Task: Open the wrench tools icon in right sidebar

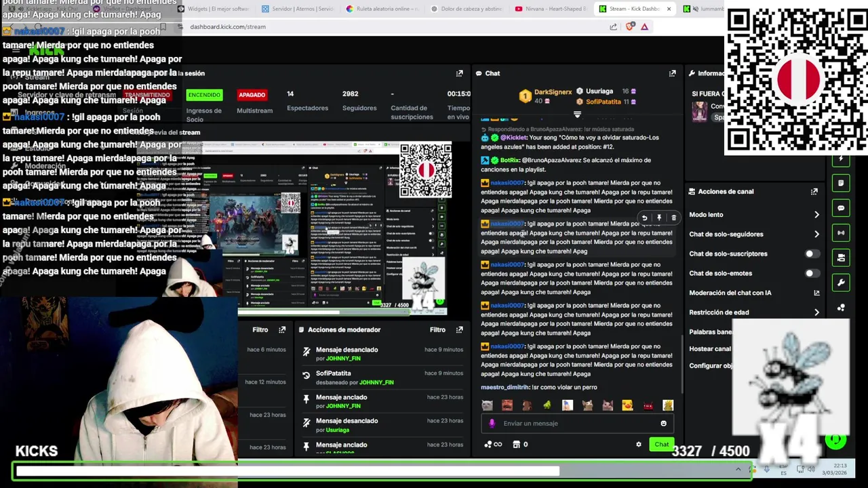Action: 841,283
